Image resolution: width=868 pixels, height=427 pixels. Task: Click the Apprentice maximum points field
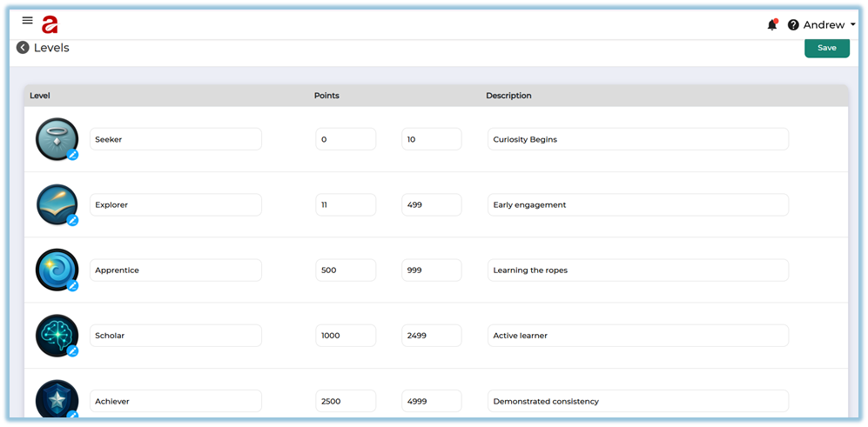point(431,270)
